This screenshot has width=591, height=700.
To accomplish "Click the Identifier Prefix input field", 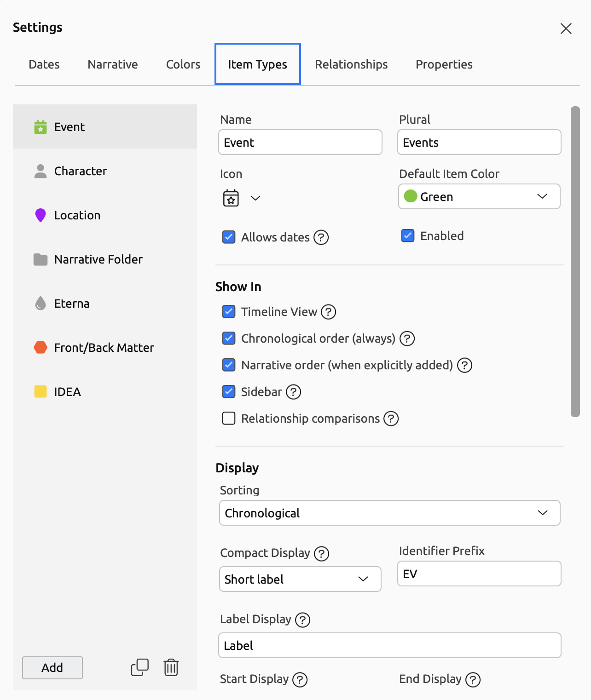I will pyautogui.click(x=479, y=574).
